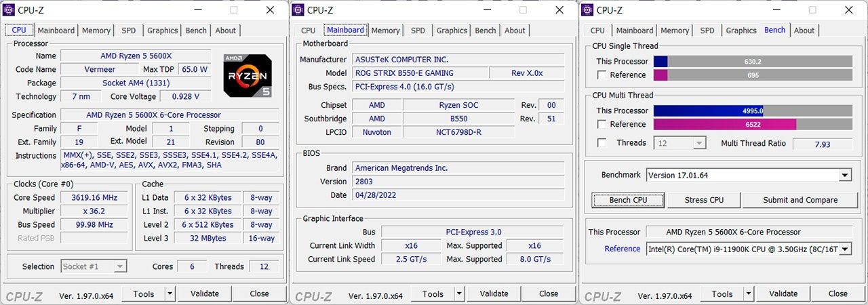Screen dimensions: 868x305
Task: Expand the Reference processor dropdown
Action: [x=844, y=249]
